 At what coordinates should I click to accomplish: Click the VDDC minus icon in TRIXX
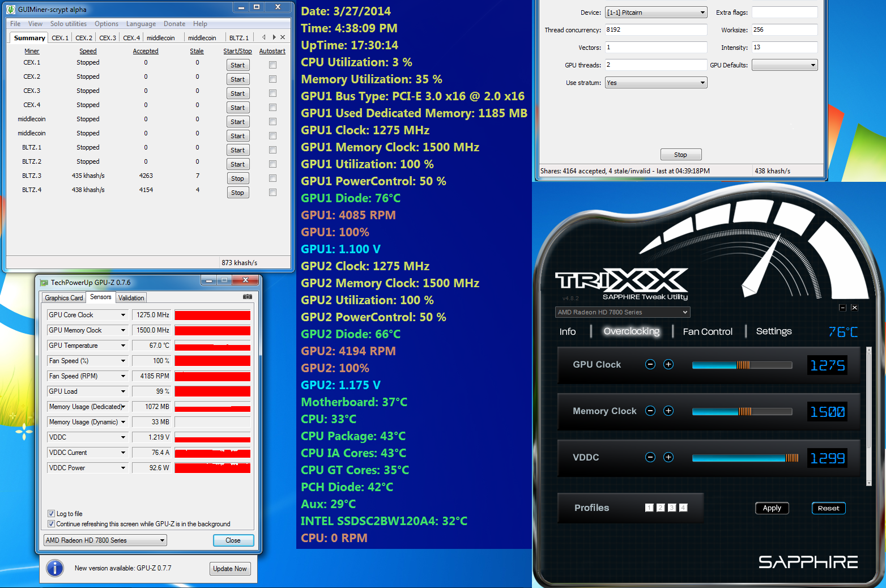point(650,457)
